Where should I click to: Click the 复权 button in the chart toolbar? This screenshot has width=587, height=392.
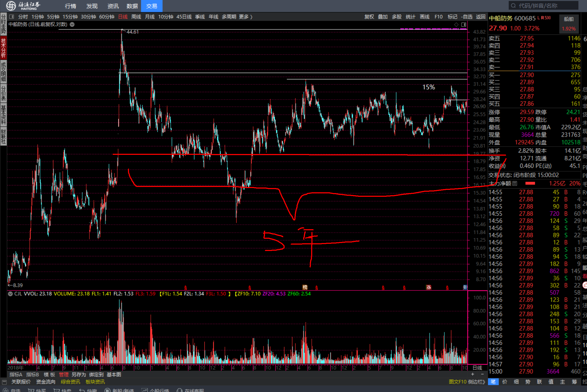[x=369, y=17]
